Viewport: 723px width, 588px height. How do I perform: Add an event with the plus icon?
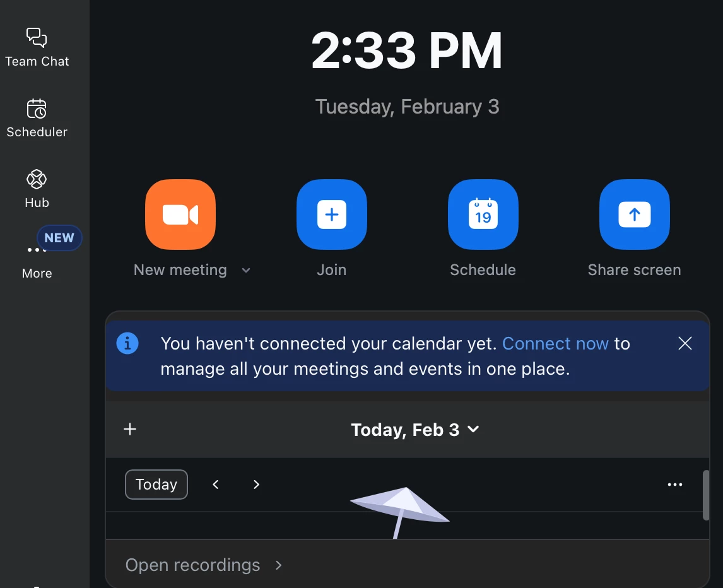click(x=130, y=430)
